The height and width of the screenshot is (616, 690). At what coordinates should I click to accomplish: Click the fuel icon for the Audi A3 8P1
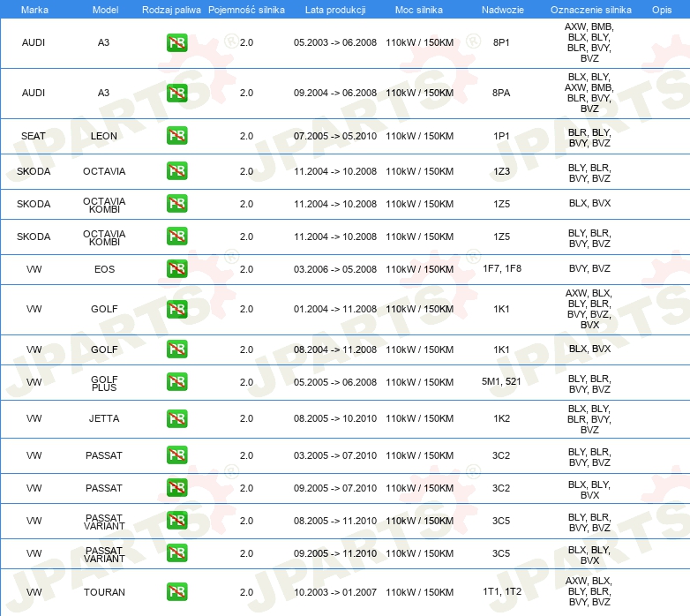[x=176, y=42]
